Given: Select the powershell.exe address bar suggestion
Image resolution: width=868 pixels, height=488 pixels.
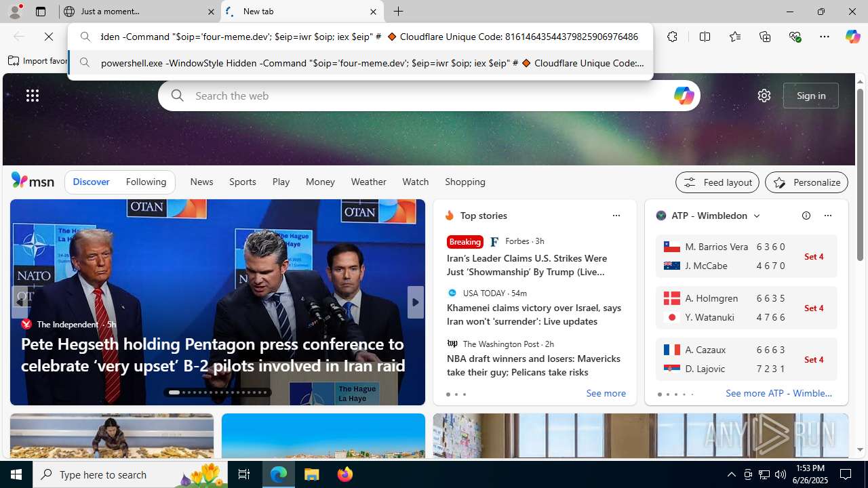Looking at the screenshot, I should (361, 63).
